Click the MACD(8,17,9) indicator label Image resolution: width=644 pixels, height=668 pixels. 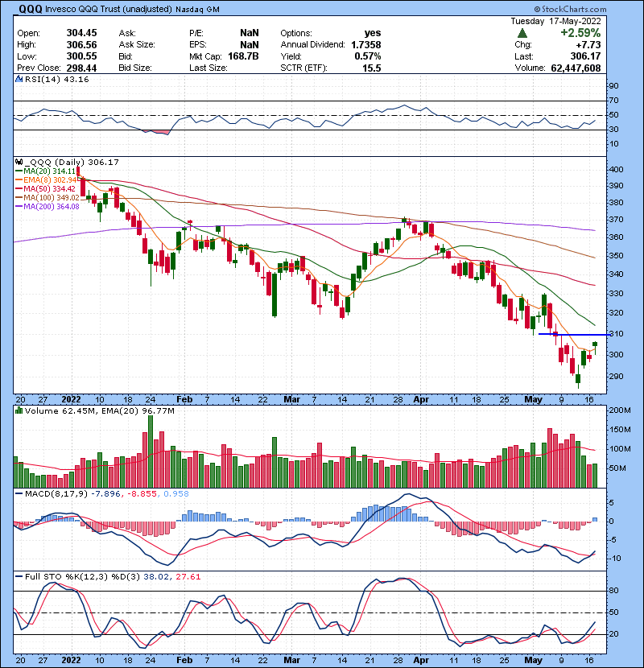click(56, 494)
